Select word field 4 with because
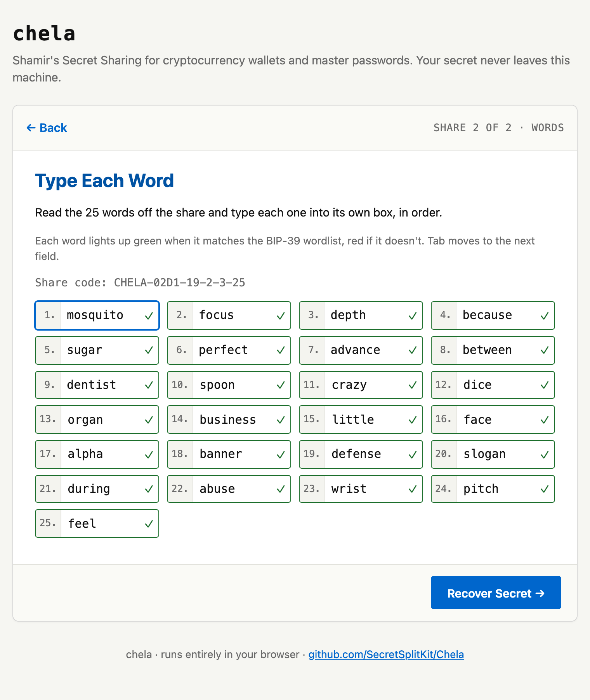 (493, 315)
